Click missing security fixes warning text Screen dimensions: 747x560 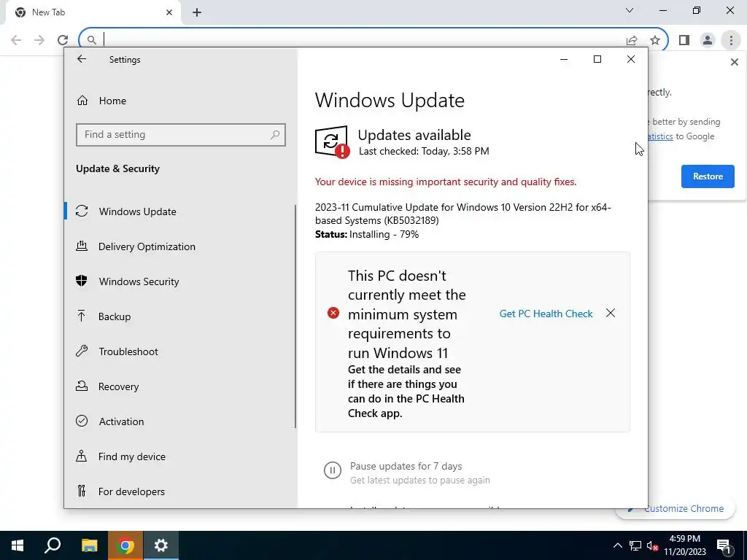tap(446, 182)
